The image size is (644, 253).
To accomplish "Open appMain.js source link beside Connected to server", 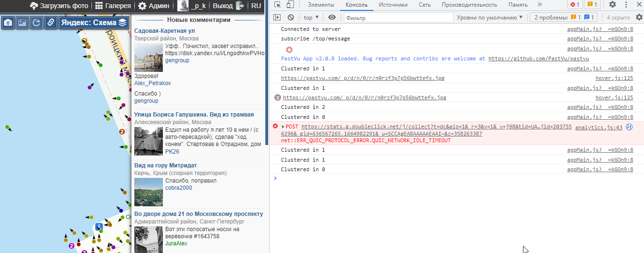I will 600,29.
